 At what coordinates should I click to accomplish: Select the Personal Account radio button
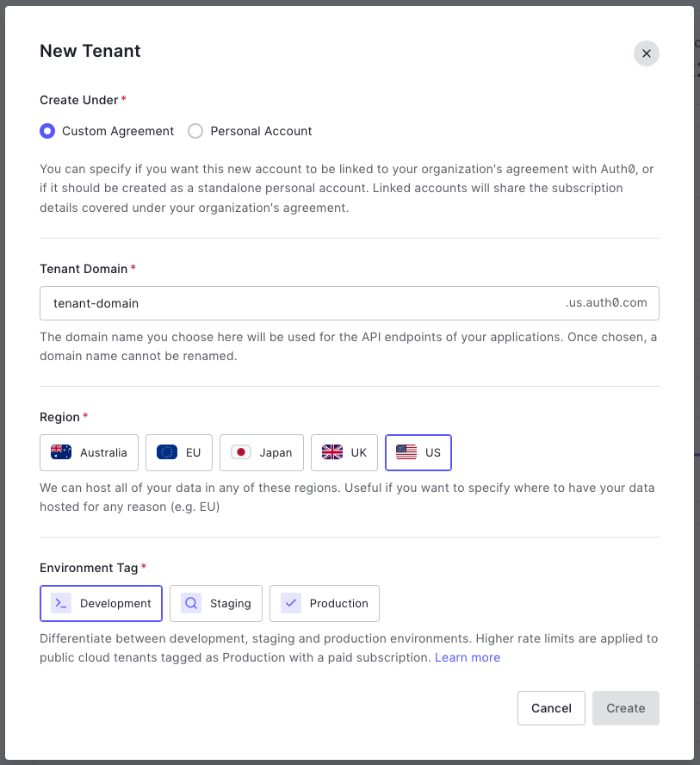tap(195, 131)
